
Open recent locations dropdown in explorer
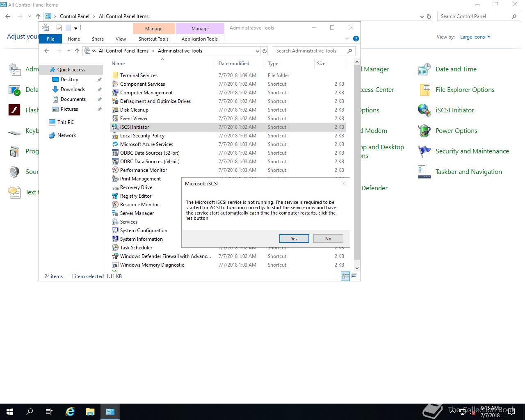[68, 51]
